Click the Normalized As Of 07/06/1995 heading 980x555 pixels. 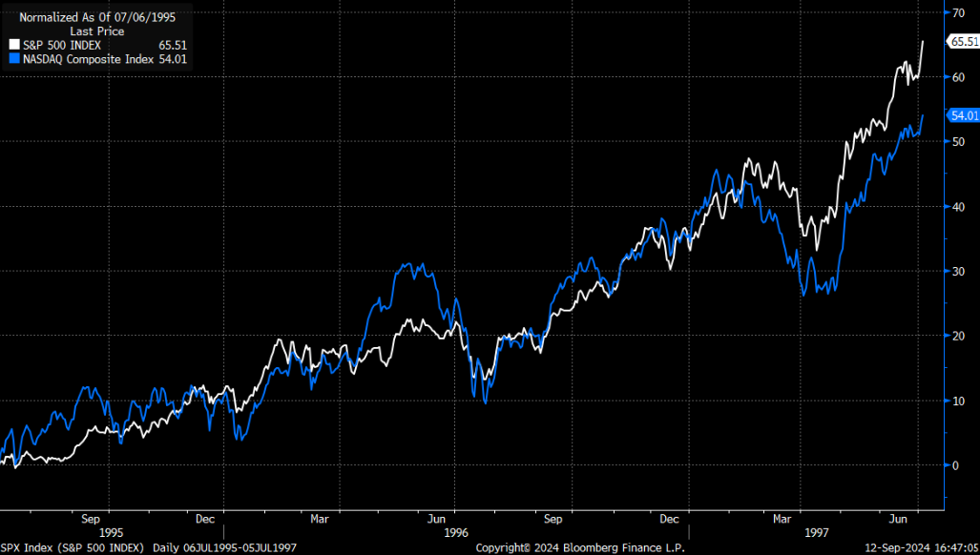[x=97, y=17]
